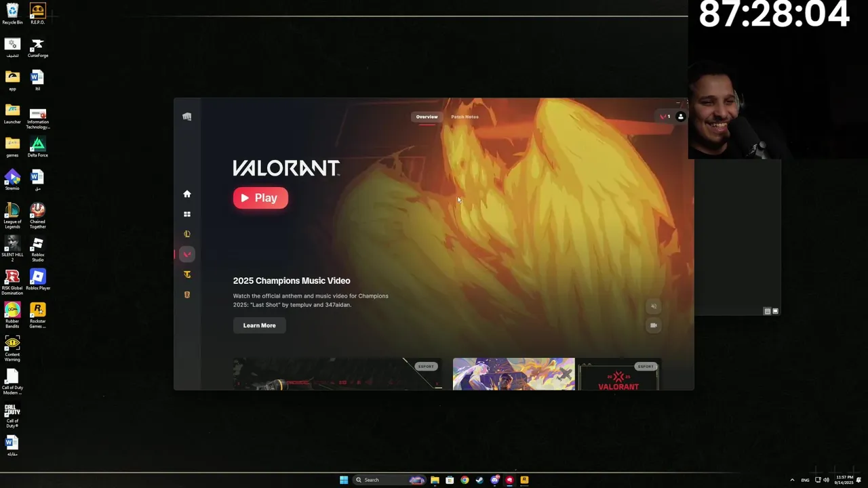
Task: Click the "2025 Champions Music Video" headline
Action: [x=292, y=281]
